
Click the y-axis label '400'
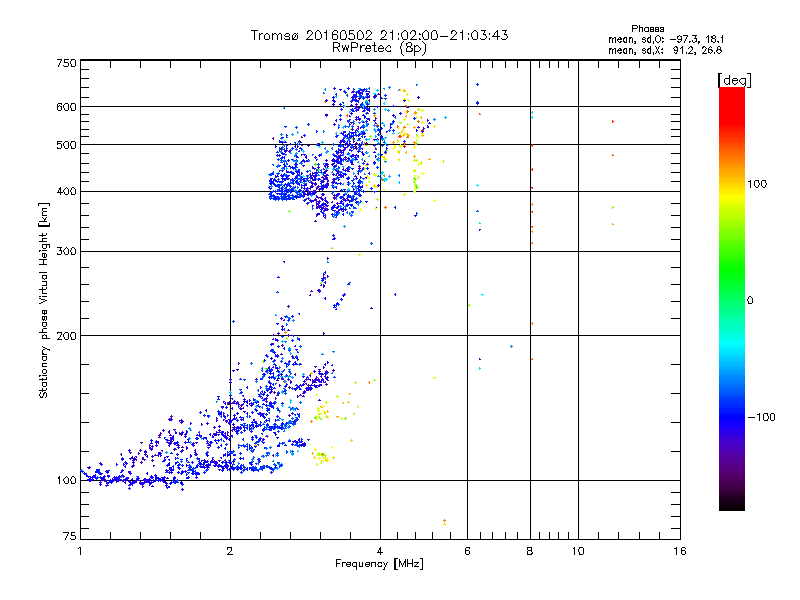66,192
